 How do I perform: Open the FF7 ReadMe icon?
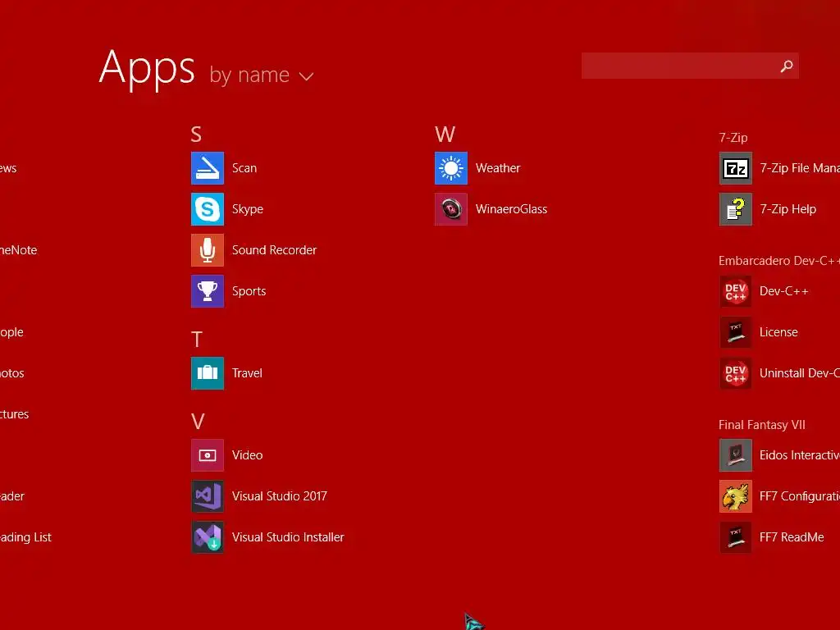[736, 537]
